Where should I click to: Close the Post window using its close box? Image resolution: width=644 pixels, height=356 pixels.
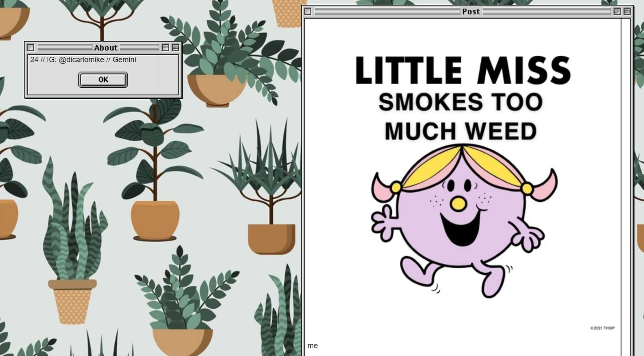pos(308,11)
